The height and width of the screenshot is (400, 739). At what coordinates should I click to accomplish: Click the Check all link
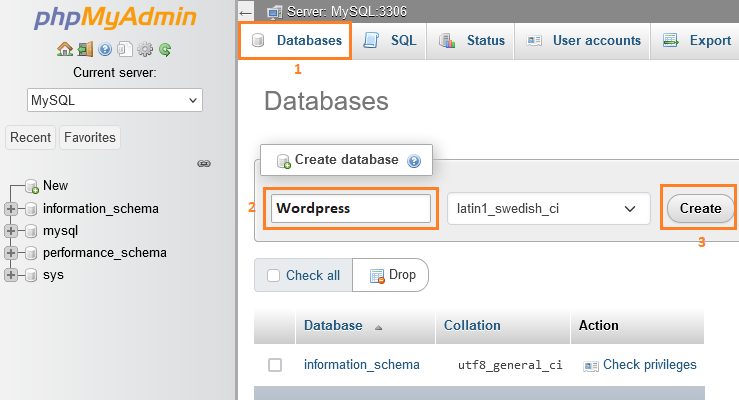313,275
